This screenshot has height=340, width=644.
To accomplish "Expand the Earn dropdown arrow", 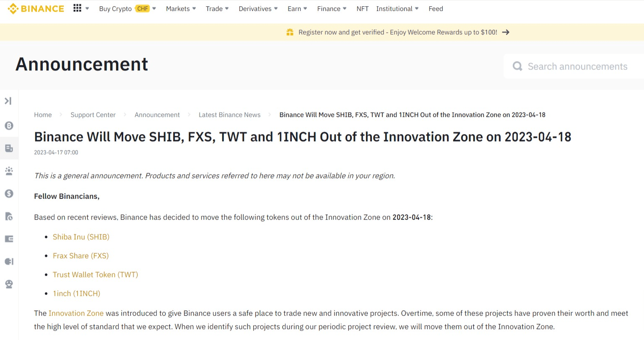I will (x=305, y=8).
